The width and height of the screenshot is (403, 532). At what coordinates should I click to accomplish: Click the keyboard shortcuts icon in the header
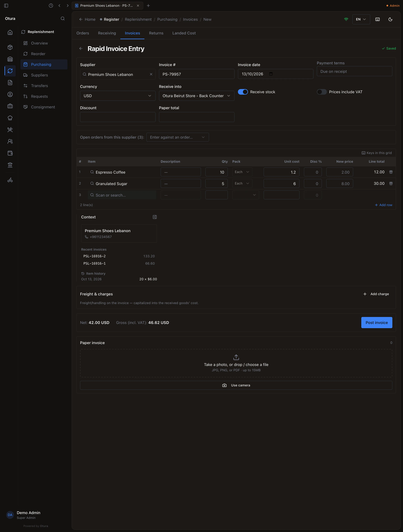(378, 19)
